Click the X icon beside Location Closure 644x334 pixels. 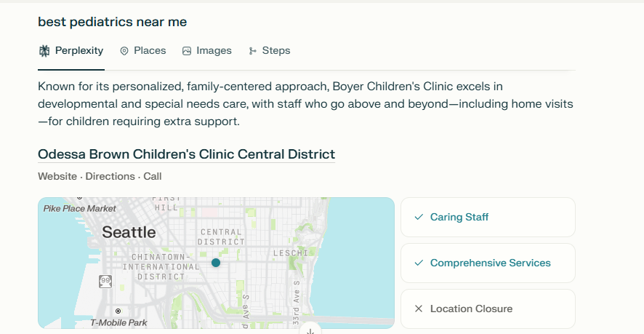pyautogui.click(x=419, y=309)
